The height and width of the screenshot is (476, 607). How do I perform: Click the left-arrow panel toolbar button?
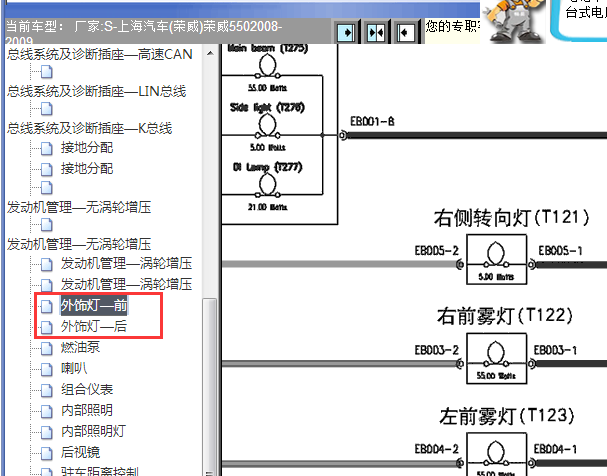pyautogui.click(x=405, y=32)
